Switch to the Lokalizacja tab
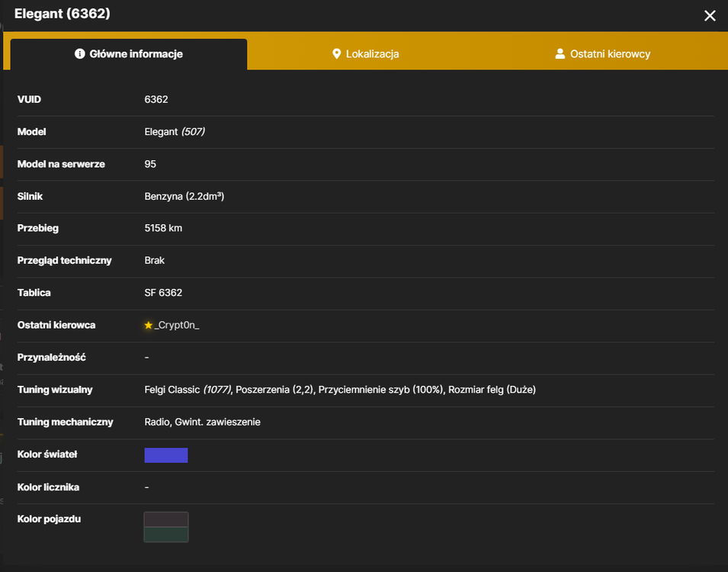The image size is (728, 572). 365,54
